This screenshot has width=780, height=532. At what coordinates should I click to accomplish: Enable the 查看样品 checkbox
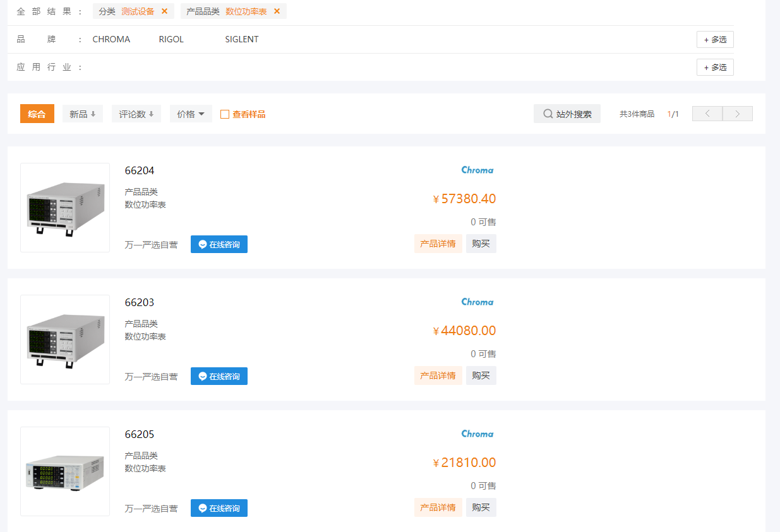tap(224, 114)
